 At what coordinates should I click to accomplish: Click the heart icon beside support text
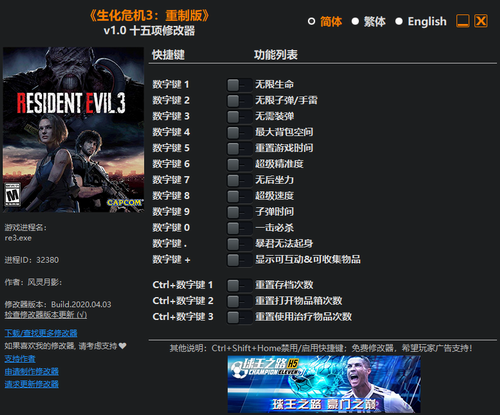point(122,346)
